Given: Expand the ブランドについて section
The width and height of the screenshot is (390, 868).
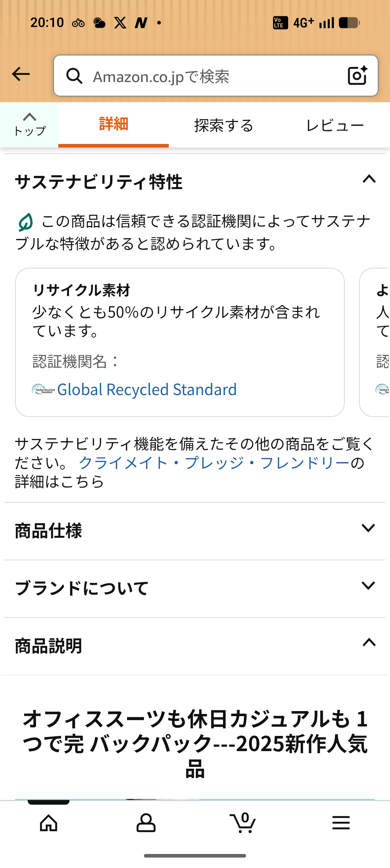Looking at the screenshot, I should (368, 586).
